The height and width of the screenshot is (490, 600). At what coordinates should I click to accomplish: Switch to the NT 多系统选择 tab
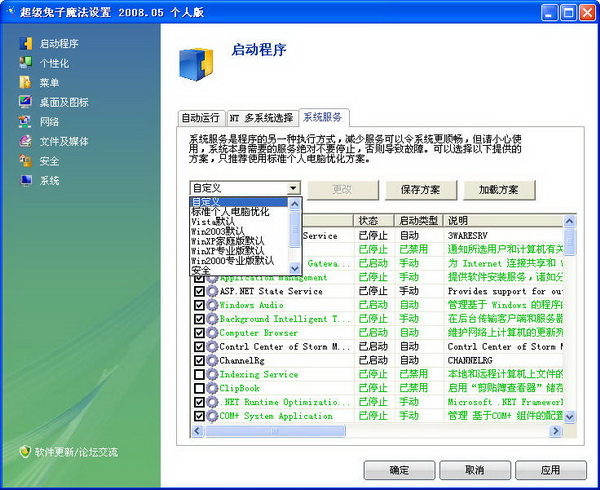coord(261,117)
